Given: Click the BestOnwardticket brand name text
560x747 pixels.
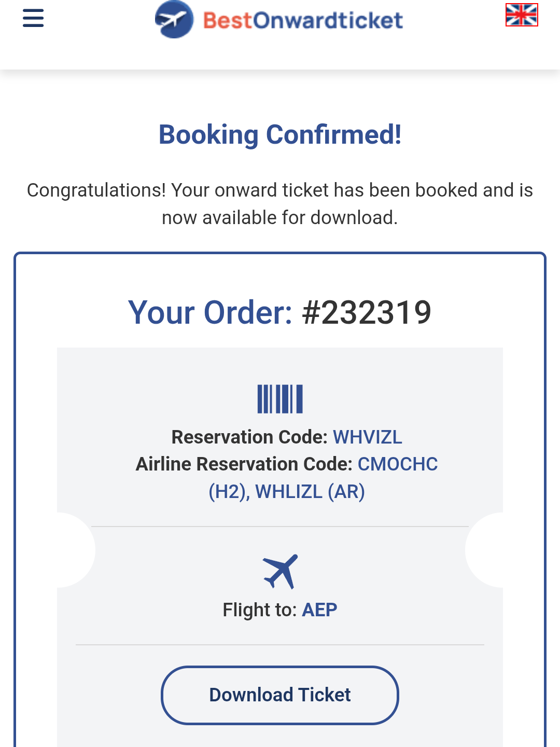Looking at the screenshot, I should [x=303, y=21].
